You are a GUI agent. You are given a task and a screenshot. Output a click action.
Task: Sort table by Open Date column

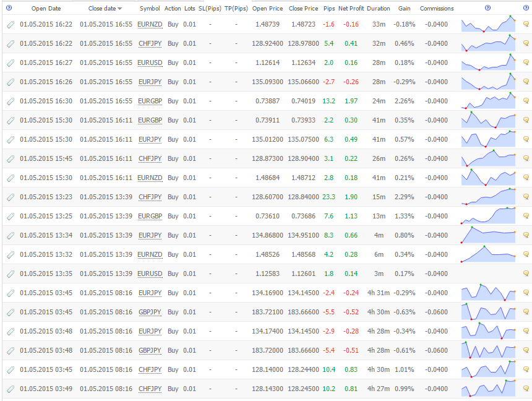(46, 9)
